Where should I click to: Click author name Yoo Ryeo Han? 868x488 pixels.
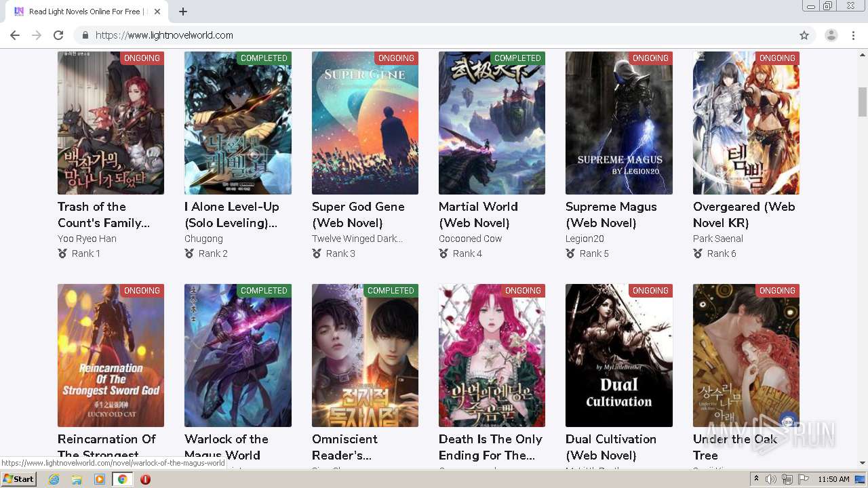87,239
